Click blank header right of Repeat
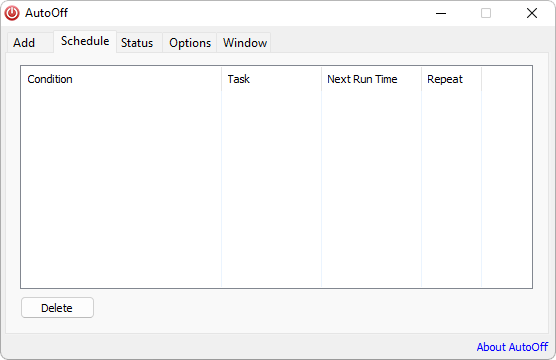 (x=507, y=79)
